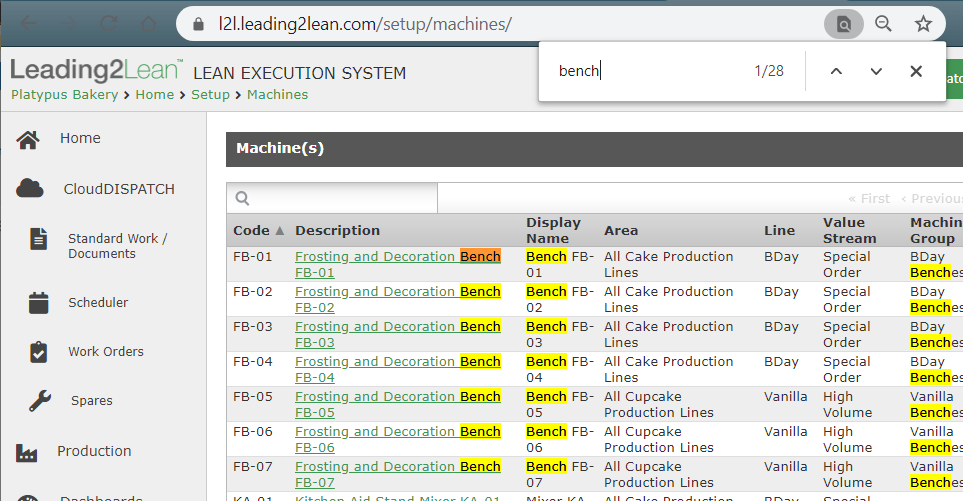Click area All Cake Production Lines in FB-02 row
This screenshot has height=501, width=963.
[x=668, y=300]
